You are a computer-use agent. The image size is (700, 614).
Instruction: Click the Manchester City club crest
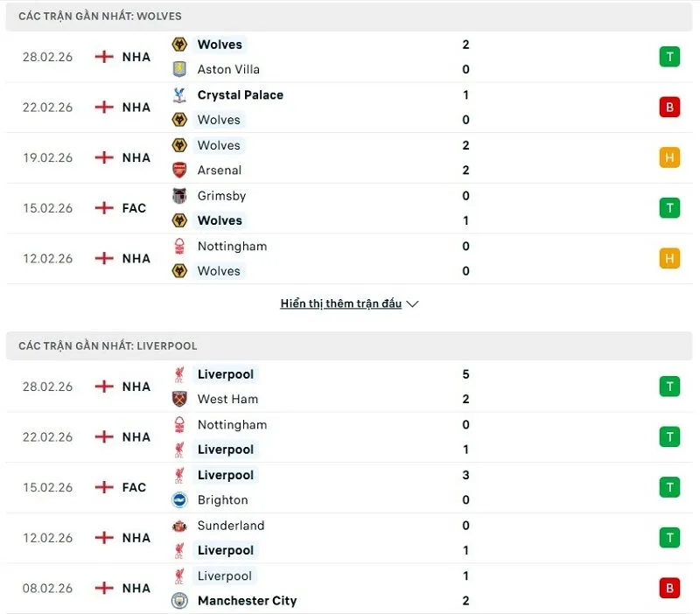point(181,601)
